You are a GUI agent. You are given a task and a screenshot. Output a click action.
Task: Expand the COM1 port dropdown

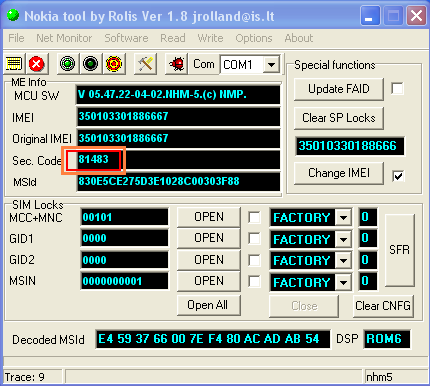272,64
